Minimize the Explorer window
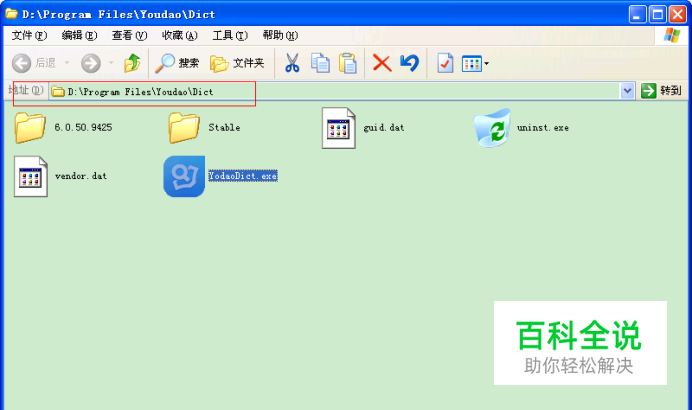The height and width of the screenshot is (410, 692). point(637,15)
